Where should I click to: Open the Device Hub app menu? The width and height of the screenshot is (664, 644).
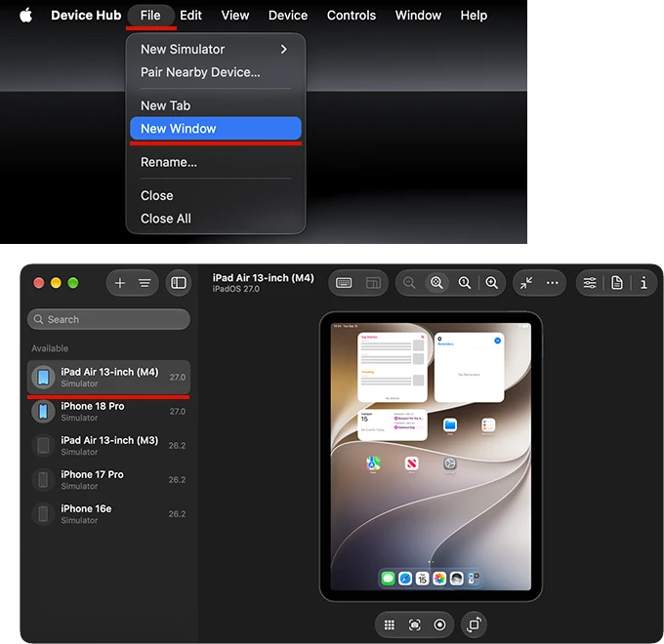coord(86,16)
